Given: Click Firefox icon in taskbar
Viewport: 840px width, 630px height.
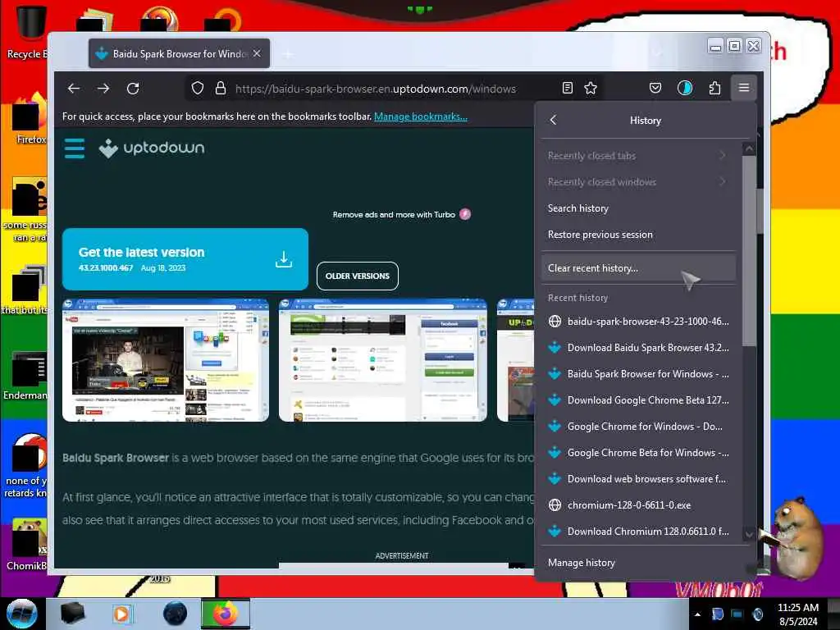Looking at the screenshot, I should [x=226, y=614].
